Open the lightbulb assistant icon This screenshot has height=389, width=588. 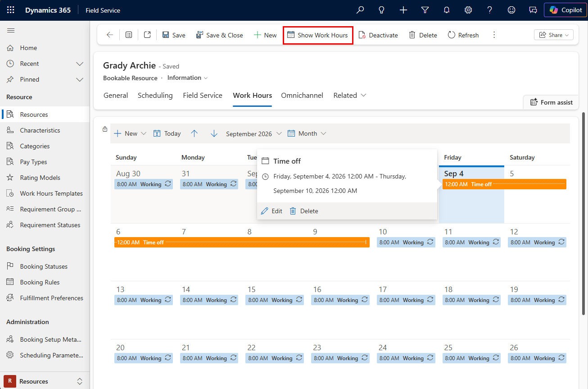tap(382, 10)
